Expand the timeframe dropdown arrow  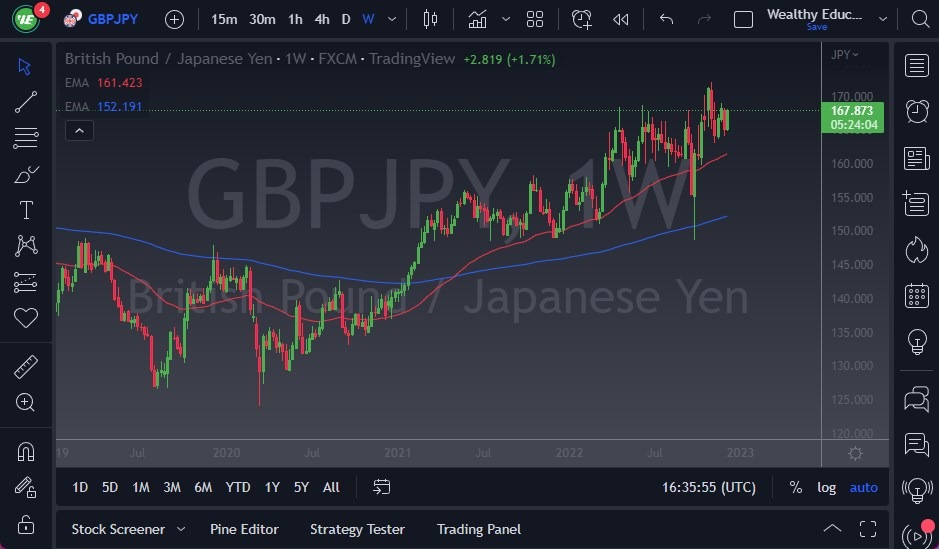pos(392,19)
